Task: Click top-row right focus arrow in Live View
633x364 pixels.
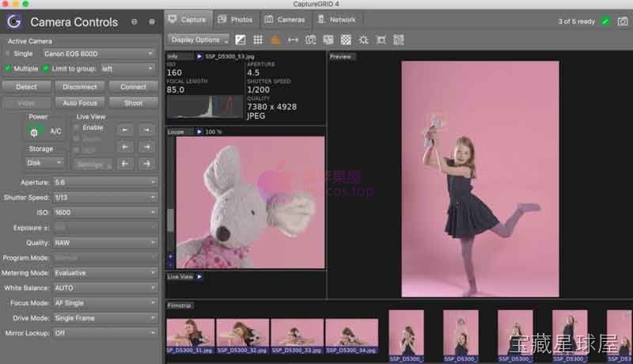Action: 146,130
